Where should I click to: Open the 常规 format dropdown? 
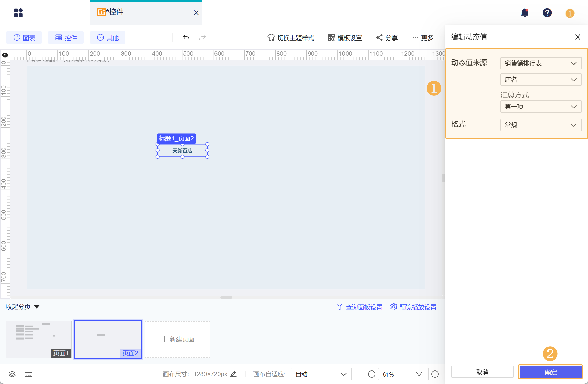click(x=541, y=125)
